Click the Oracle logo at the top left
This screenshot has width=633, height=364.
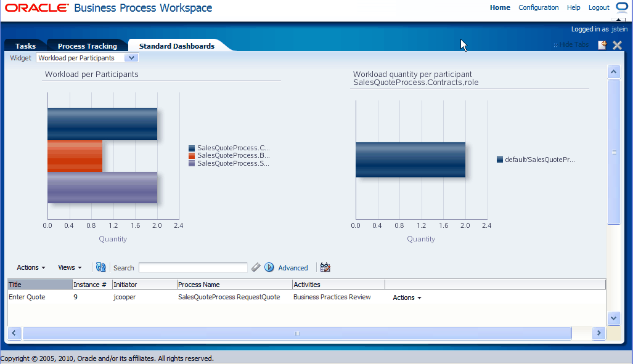[37, 7]
